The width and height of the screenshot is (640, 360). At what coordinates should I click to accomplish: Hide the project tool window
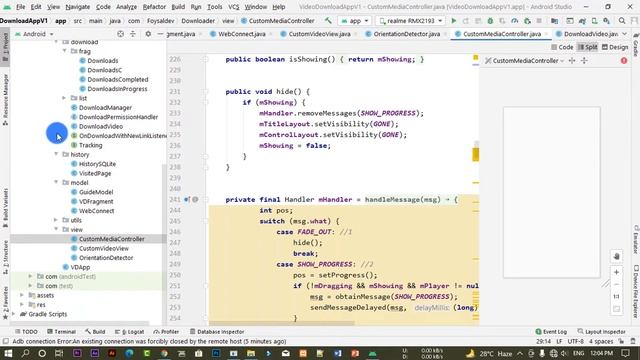(x=160, y=34)
